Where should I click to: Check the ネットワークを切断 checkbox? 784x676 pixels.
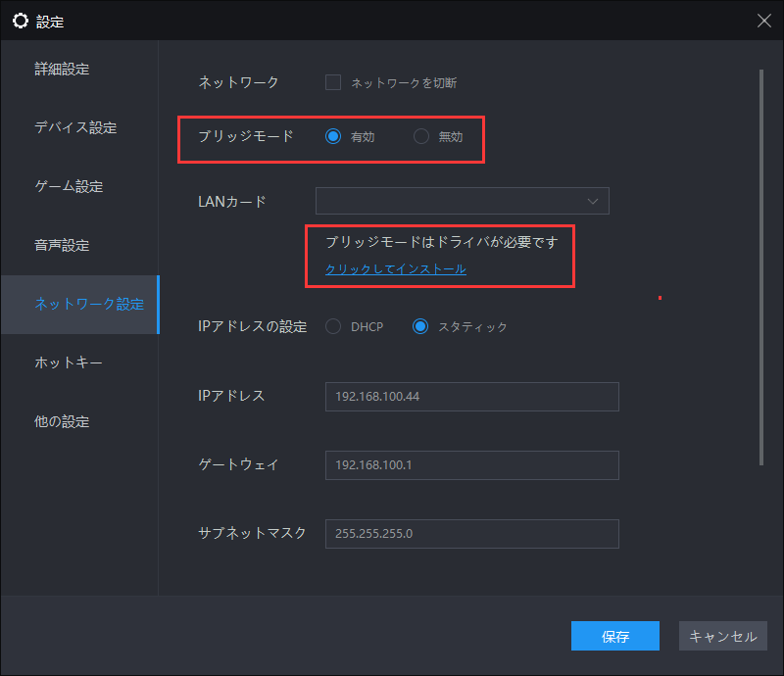333,82
